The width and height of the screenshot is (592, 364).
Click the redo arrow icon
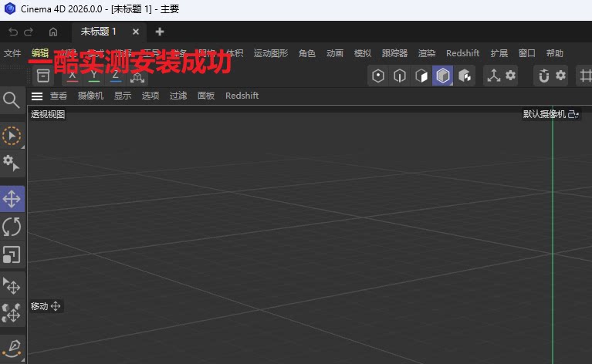(x=29, y=32)
